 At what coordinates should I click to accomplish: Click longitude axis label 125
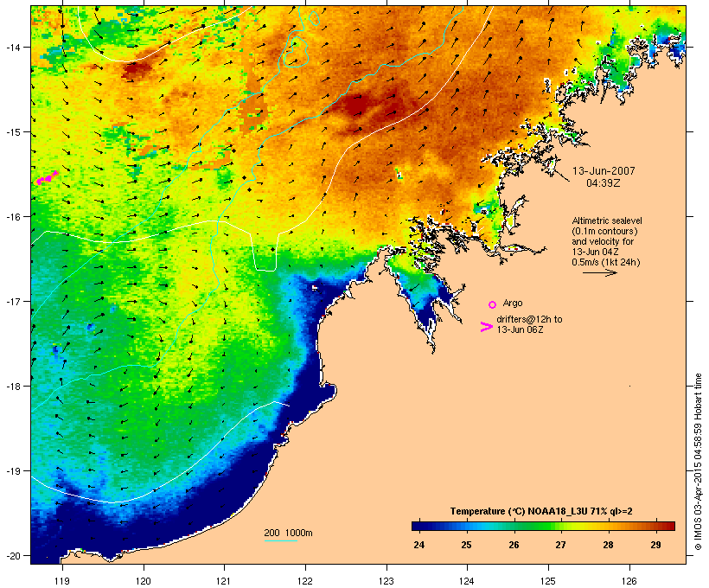[548, 581]
